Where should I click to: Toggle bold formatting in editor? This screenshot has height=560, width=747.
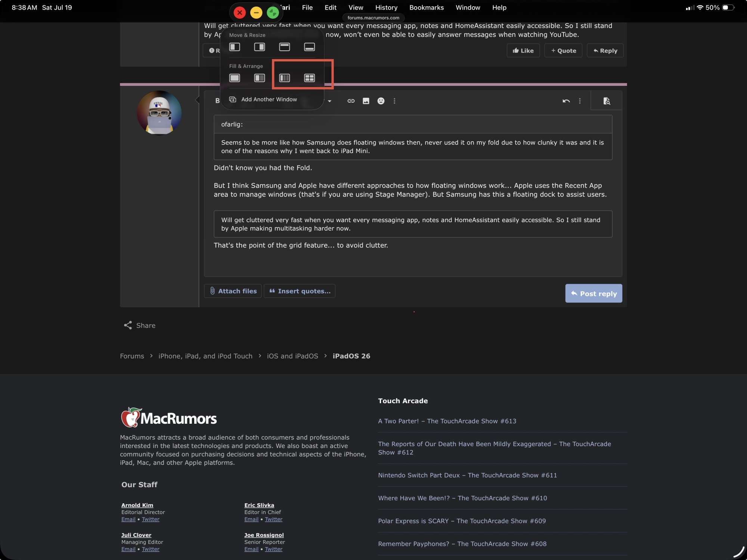coord(217,101)
